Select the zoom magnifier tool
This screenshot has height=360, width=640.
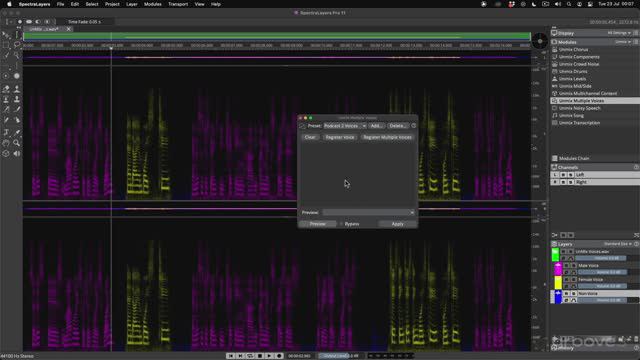(16, 143)
